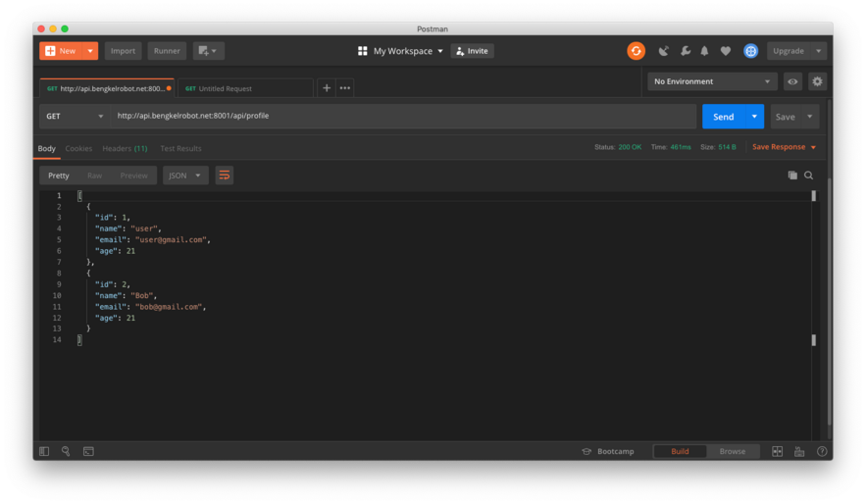866x504 pixels.
Task: Click the Invite button
Action: tap(472, 51)
